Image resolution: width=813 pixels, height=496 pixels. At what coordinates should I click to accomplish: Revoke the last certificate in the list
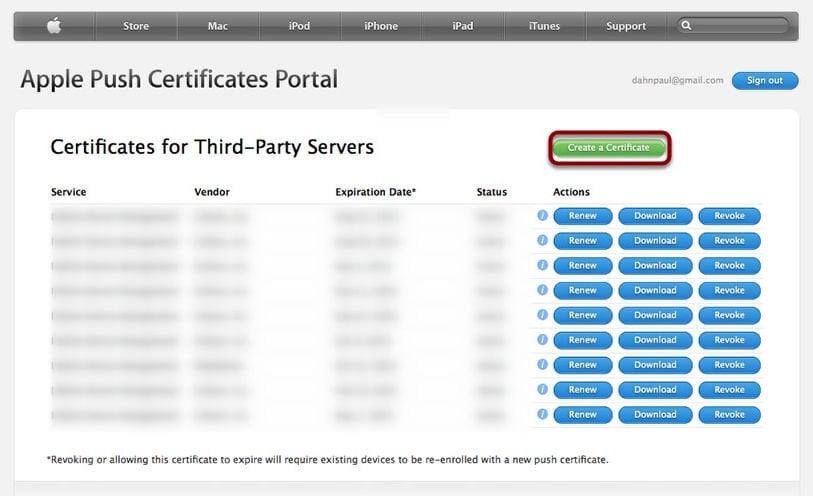(x=730, y=415)
